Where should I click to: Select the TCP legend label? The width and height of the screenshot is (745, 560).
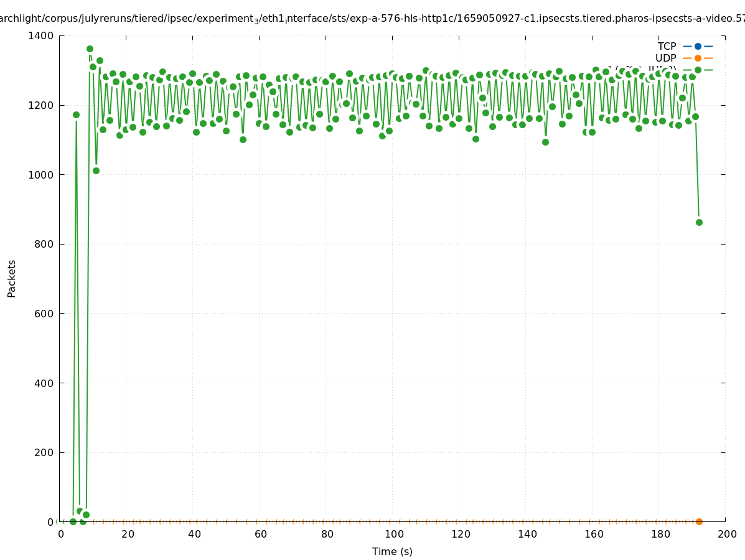tap(667, 46)
